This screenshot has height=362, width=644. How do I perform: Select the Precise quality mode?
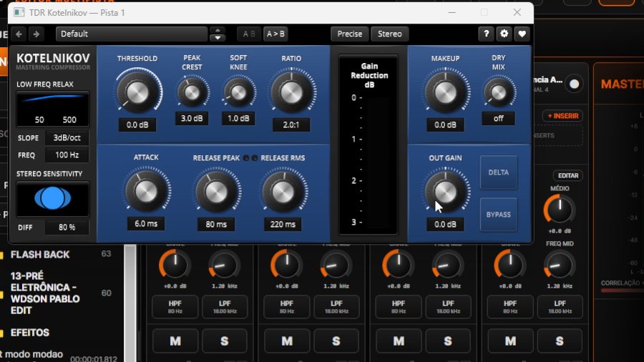click(349, 34)
